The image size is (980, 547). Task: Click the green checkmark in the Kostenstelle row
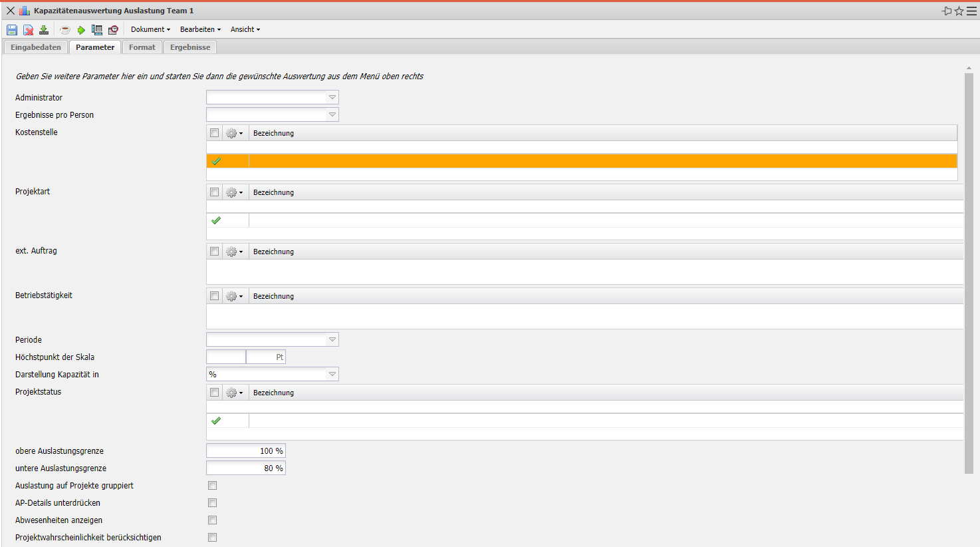click(216, 161)
